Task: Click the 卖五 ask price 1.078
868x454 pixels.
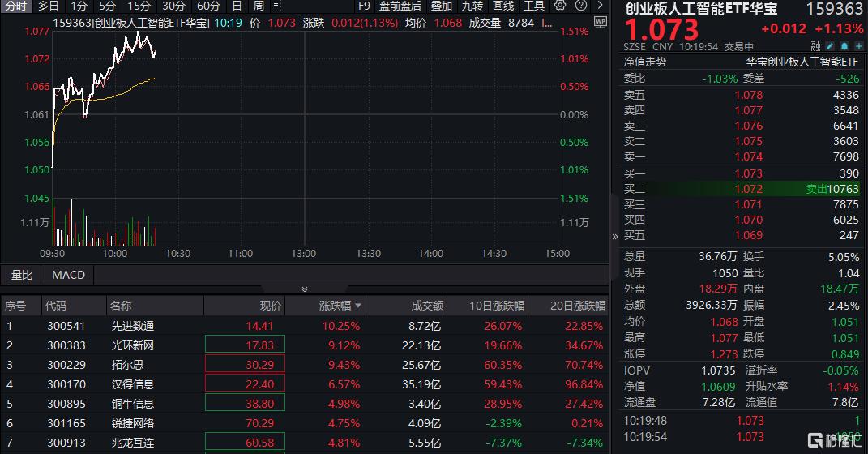Action: 748,95
